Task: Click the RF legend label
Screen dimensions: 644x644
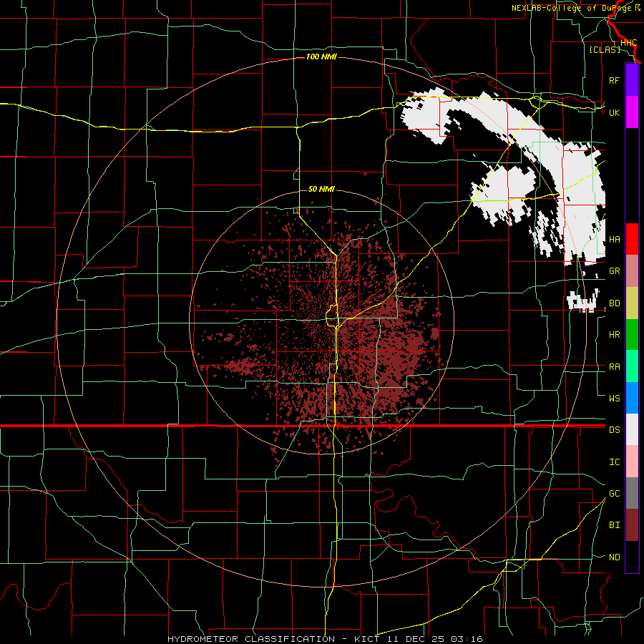Action: [x=614, y=80]
